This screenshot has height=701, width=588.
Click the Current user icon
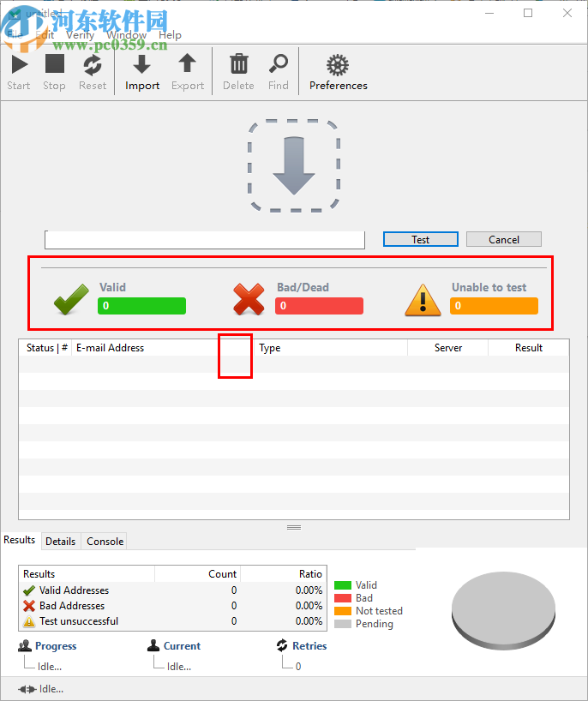pyautogui.click(x=153, y=645)
